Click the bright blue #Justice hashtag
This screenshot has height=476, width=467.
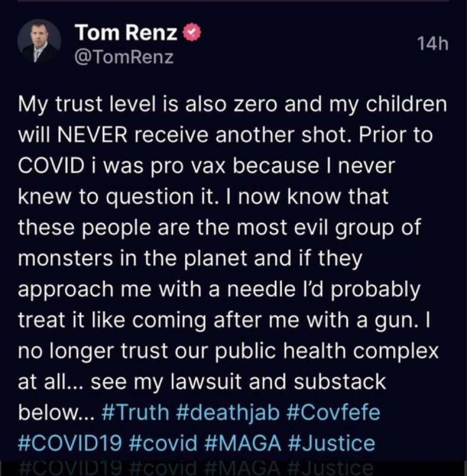click(331, 443)
